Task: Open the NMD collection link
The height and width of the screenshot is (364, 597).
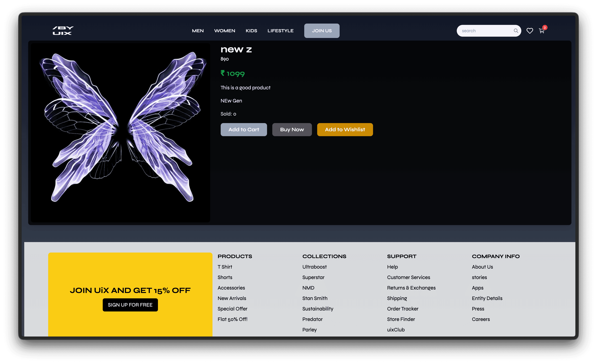Action: (x=308, y=288)
